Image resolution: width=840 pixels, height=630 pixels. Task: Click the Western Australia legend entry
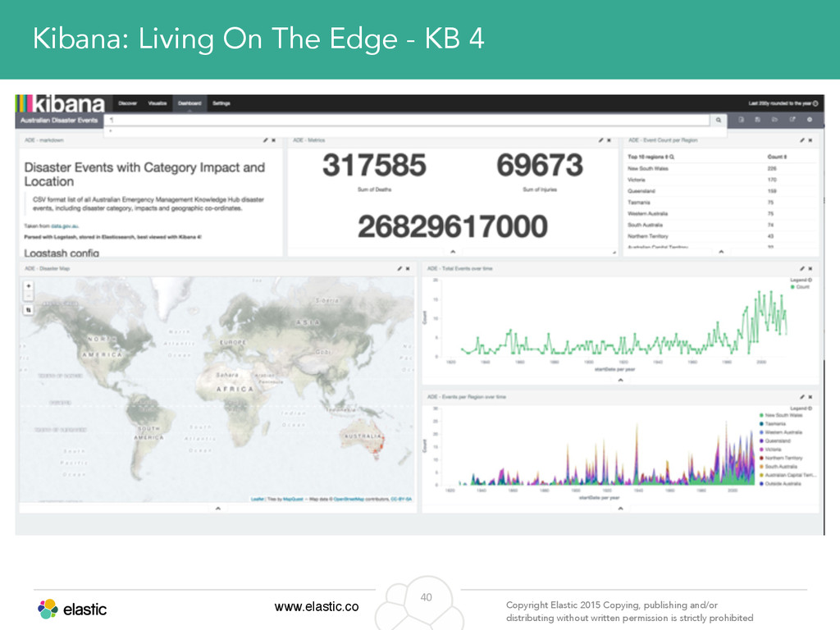pos(781,432)
